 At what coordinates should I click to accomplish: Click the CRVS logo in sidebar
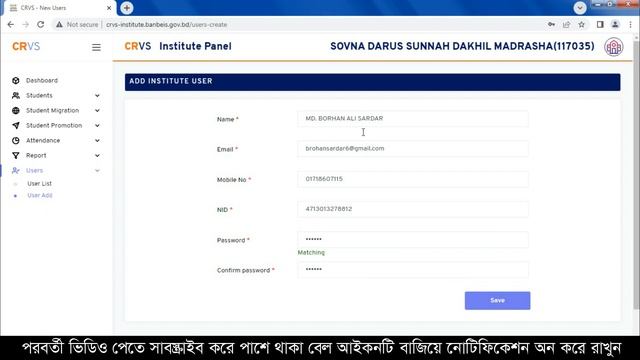26,47
